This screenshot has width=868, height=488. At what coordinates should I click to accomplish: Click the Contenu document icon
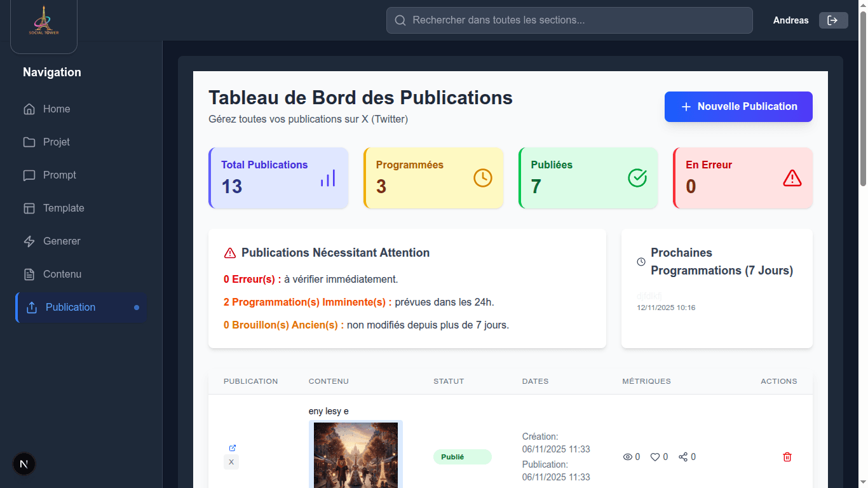click(29, 274)
